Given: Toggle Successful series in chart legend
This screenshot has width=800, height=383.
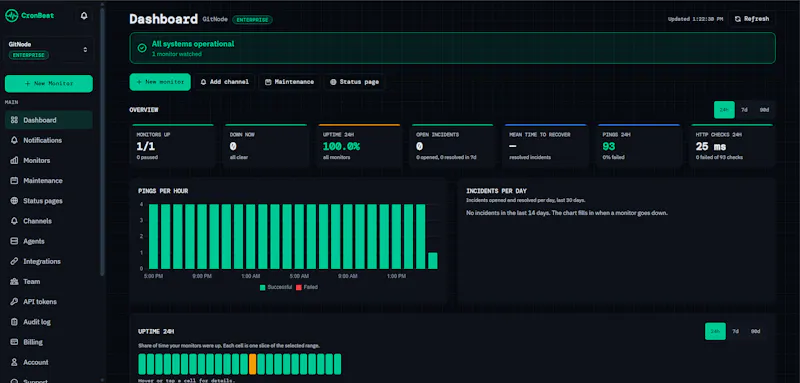Looking at the screenshot, I should point(276,287).
